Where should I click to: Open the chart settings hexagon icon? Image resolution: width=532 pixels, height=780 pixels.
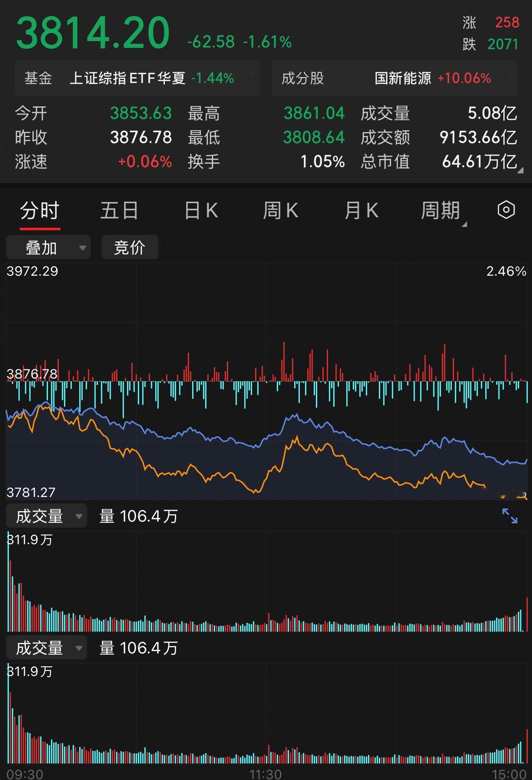tap(506, 210)
